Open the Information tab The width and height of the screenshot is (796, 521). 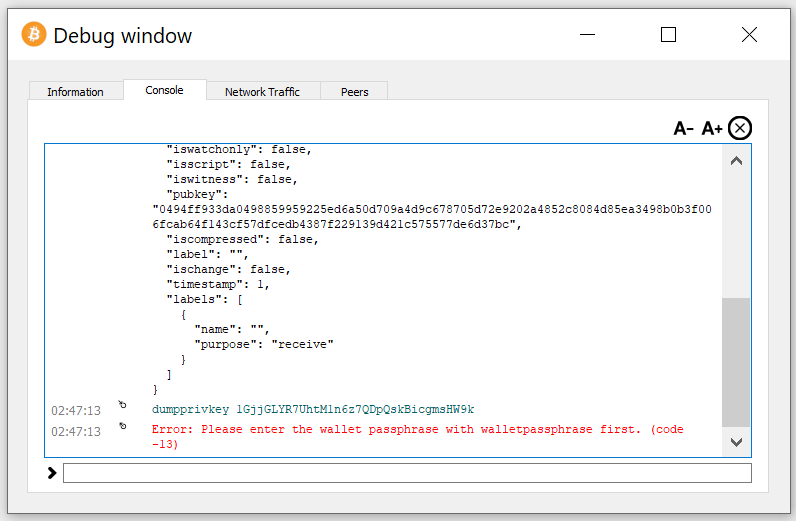76,91
